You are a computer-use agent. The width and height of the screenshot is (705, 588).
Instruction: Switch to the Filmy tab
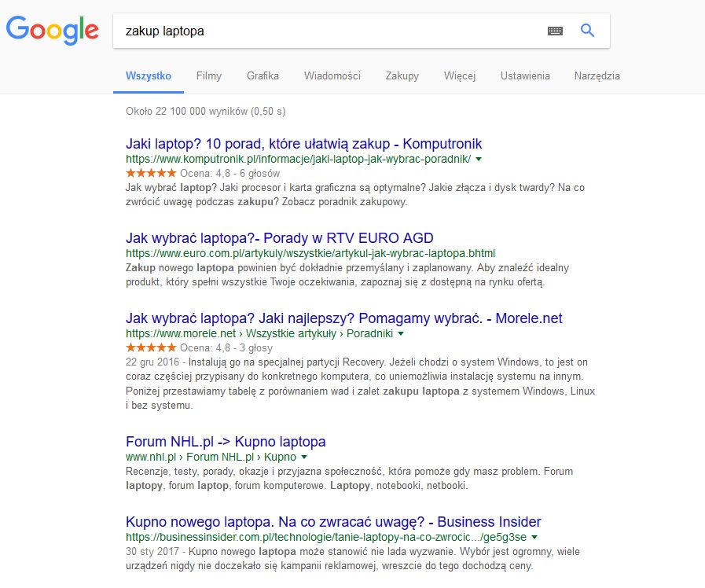coord(208,75)
